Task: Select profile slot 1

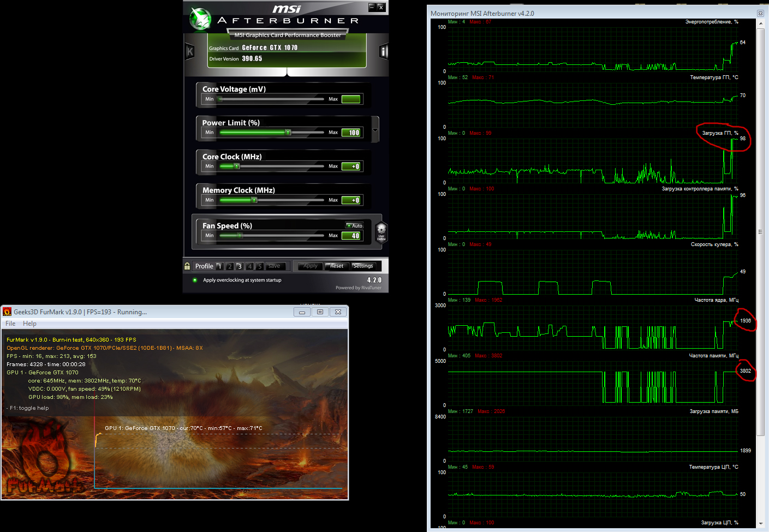Action: (x=219, y=266)
